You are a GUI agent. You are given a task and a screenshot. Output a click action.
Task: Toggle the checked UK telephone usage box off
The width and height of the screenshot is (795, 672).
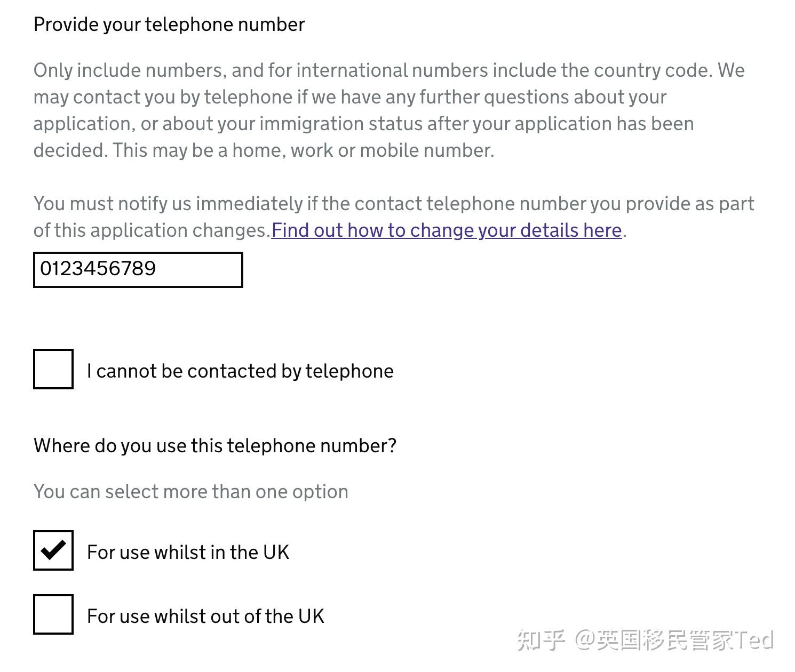[x=53, y=551]
